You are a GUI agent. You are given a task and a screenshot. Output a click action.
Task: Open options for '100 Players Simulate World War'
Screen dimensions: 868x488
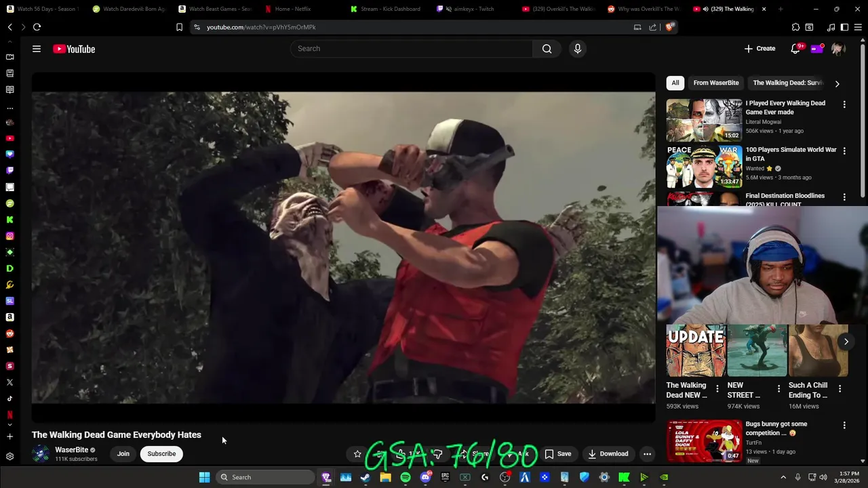844,151
